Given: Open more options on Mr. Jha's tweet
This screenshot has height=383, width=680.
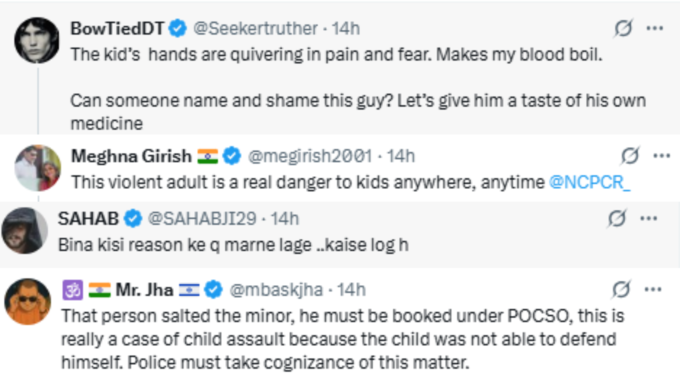Looking at the screenshot, I should click(x=653, y=289).
